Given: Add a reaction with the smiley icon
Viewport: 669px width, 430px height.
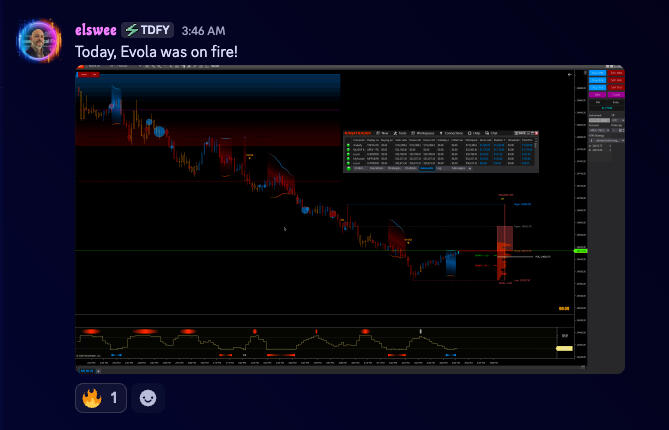Looking at the screenshot, I should click(x=147, y=398).
